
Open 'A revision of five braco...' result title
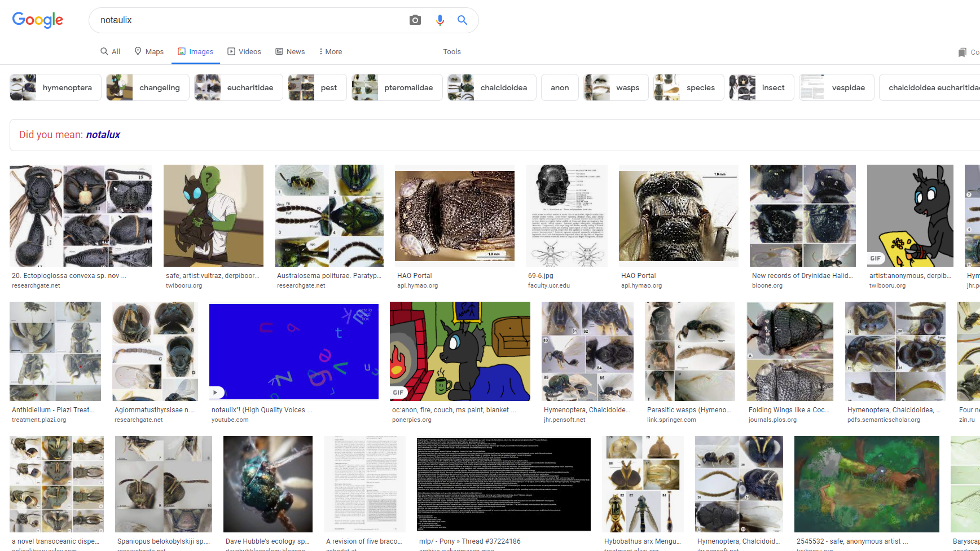point(364,541)
